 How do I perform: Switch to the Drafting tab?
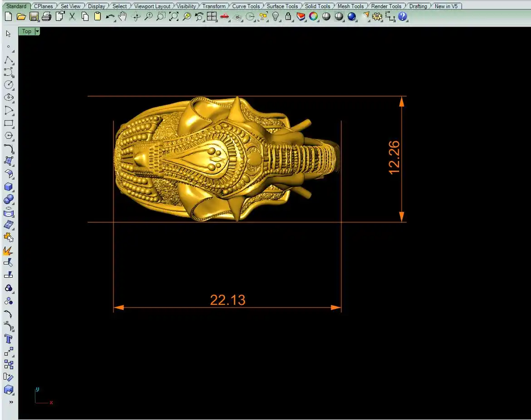pos(418,6)
